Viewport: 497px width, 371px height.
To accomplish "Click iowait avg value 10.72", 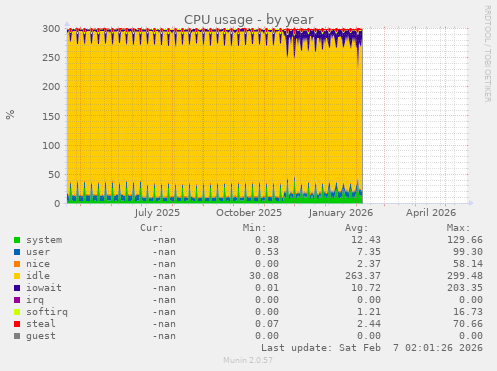I will tap(366, 288).
